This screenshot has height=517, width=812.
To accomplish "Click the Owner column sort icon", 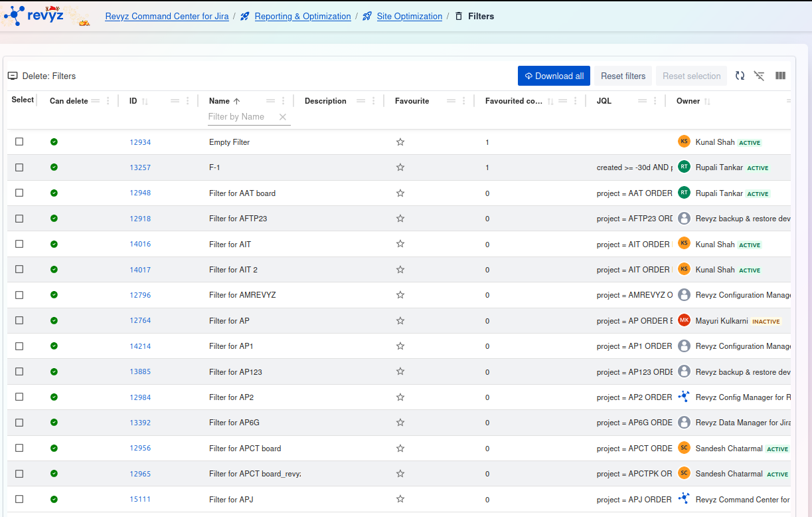I will click(x=707, y=102).
